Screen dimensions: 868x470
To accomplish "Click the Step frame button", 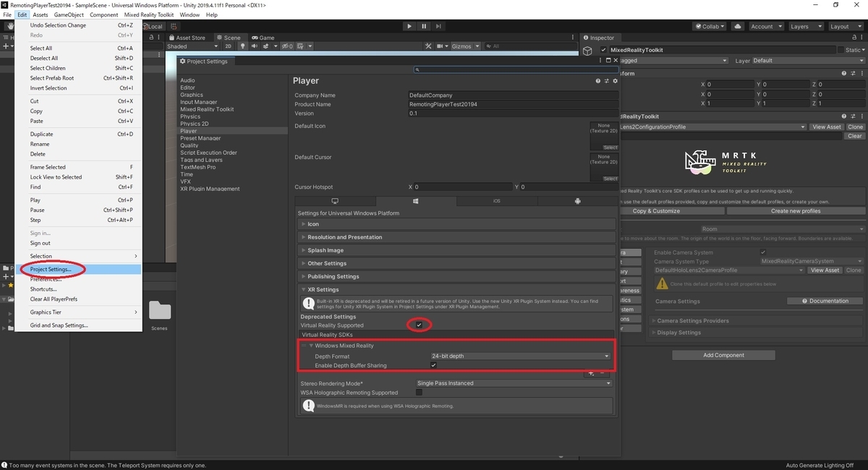I will tap(438, 26).
